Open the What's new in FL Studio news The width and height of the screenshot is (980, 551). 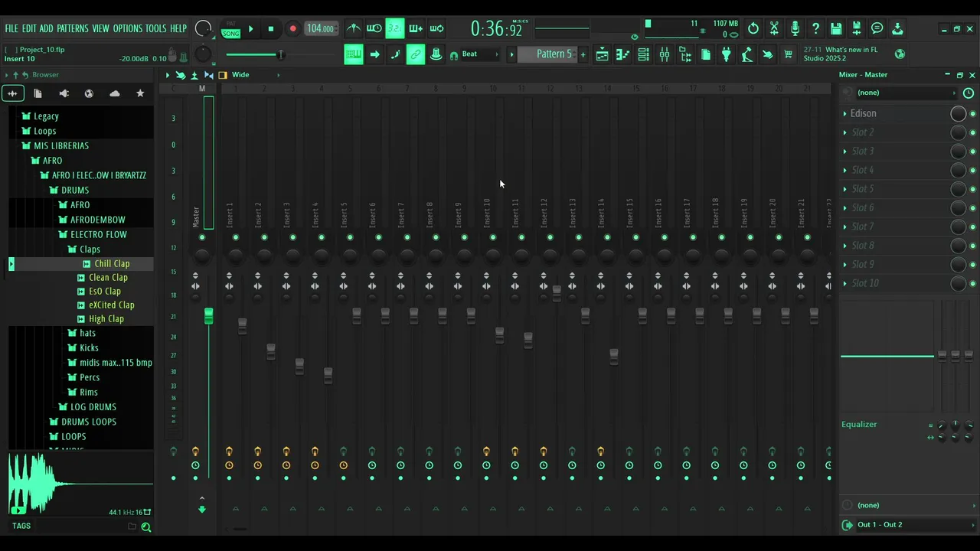tap(841, 54)
